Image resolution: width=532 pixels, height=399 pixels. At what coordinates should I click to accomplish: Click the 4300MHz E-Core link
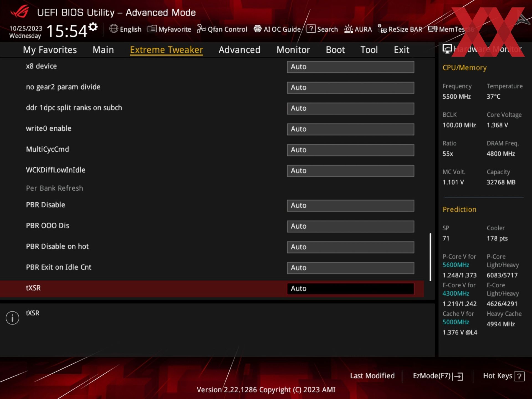tap(456, 293)
